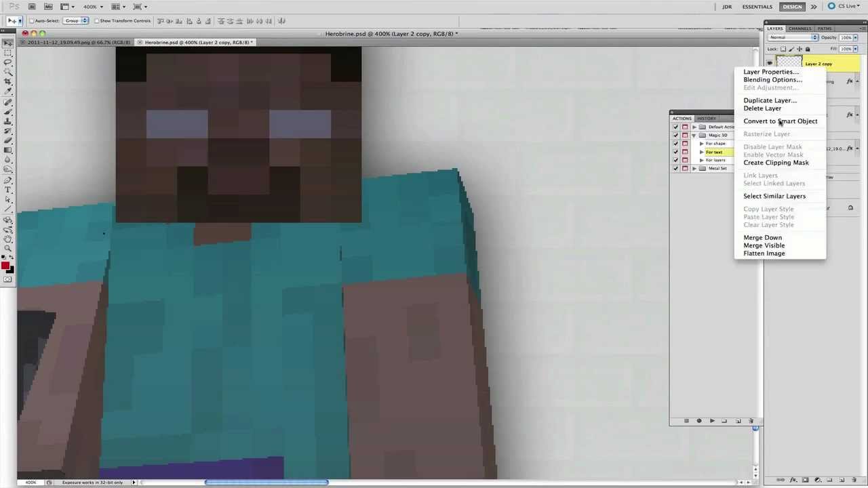Collapse the Magic 3D folder
Image resolution: width=868 pixels, height=488 pixels.
coord(694,135)
